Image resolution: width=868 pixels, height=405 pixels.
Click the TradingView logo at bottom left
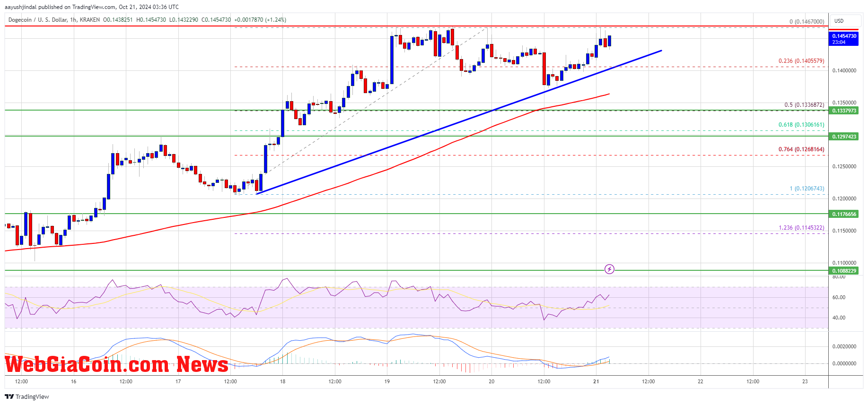point(27,396)
